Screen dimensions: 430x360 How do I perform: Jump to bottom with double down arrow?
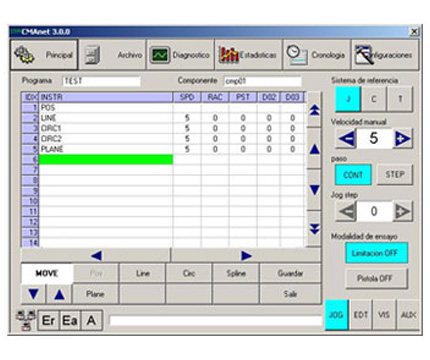click(314, 229)
